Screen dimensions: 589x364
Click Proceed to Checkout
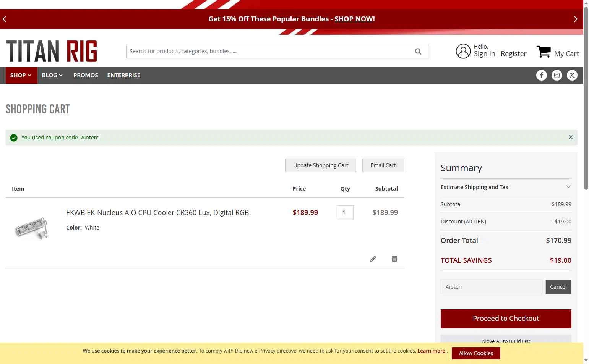(506, 319)
